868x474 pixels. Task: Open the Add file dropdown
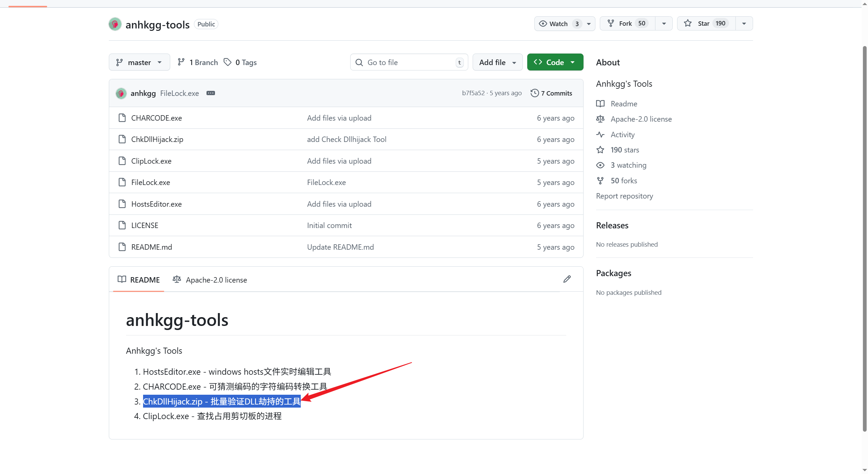[x=497, y=62]
